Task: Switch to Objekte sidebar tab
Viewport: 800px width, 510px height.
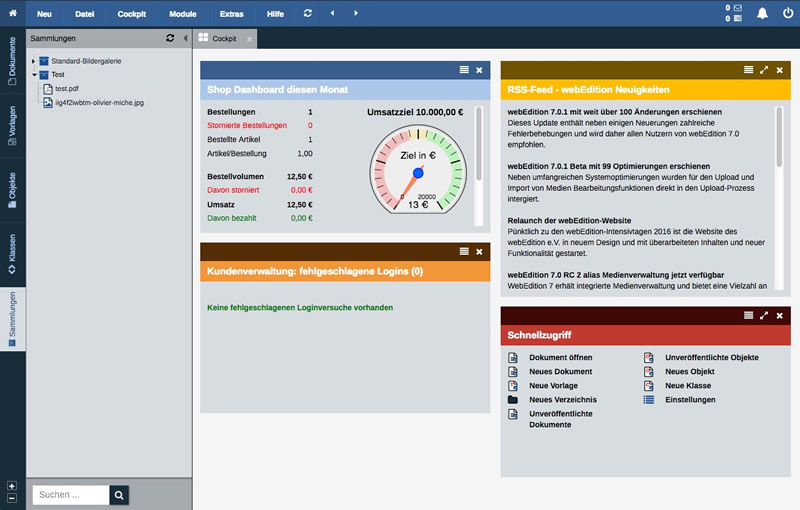Action: pyautogui.click(x=12, y=190)
